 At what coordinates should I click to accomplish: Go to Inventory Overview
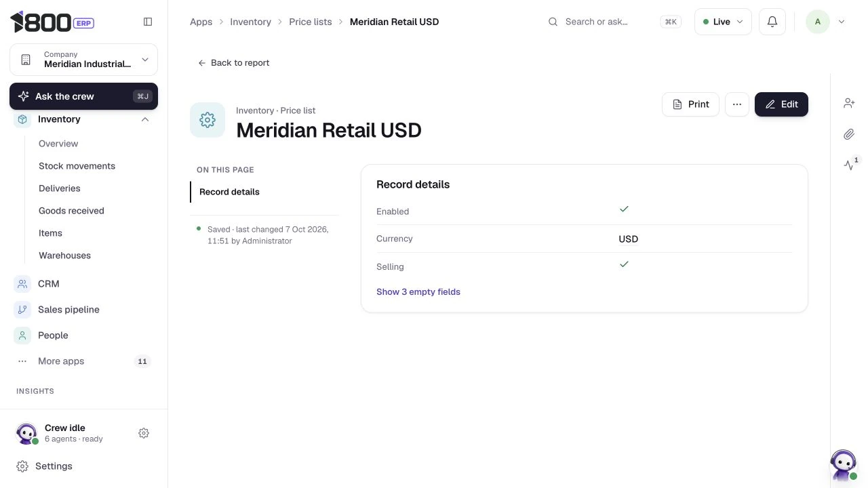(58, 144)
